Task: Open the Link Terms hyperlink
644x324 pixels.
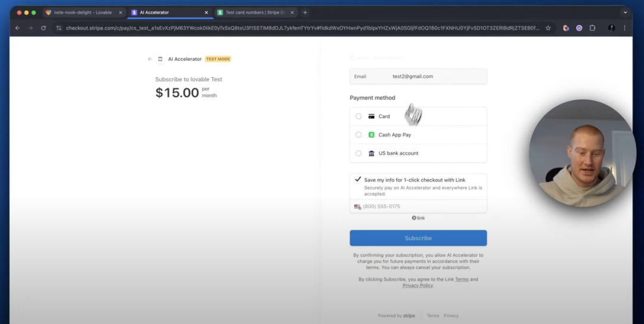Action: tap(462, 280)
